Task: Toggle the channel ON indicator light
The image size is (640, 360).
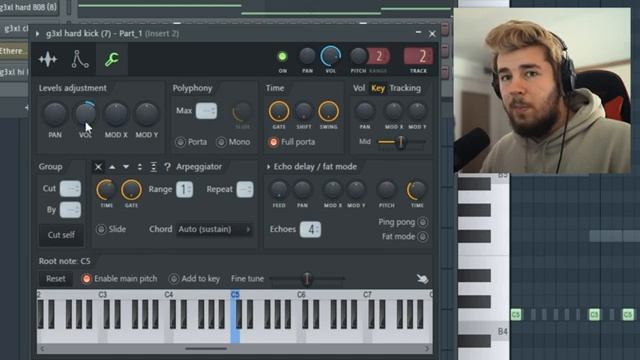Action: pyautogui.click(x=282, y=56)
